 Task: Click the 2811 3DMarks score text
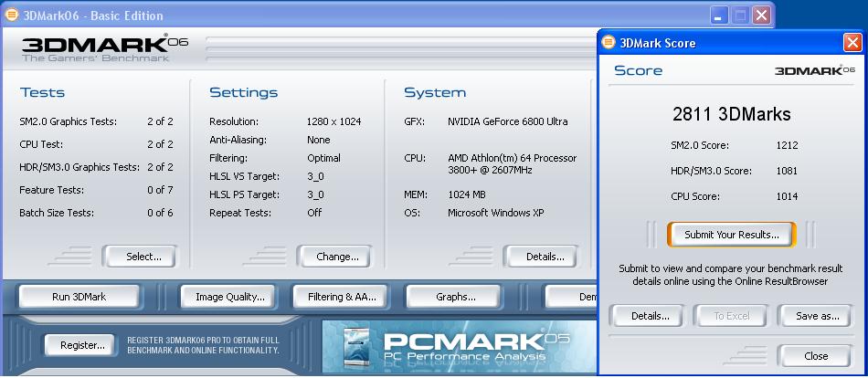731,114
